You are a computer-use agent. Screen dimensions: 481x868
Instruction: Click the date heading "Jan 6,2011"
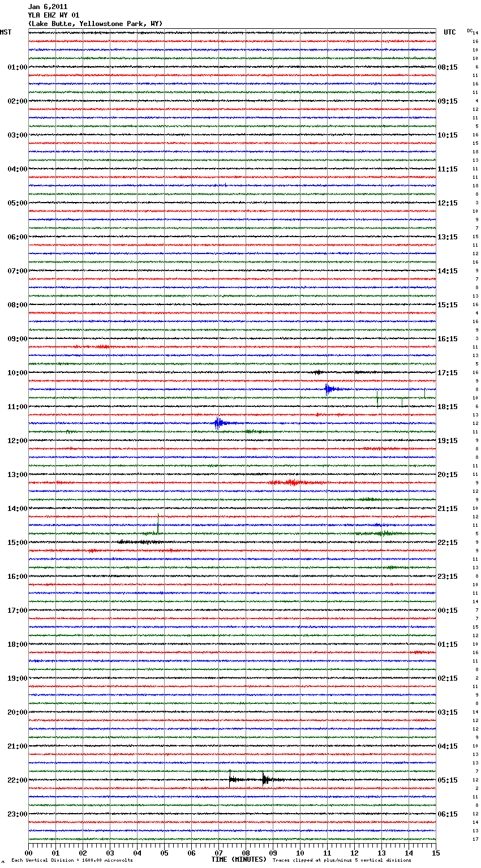coord(48,7)
